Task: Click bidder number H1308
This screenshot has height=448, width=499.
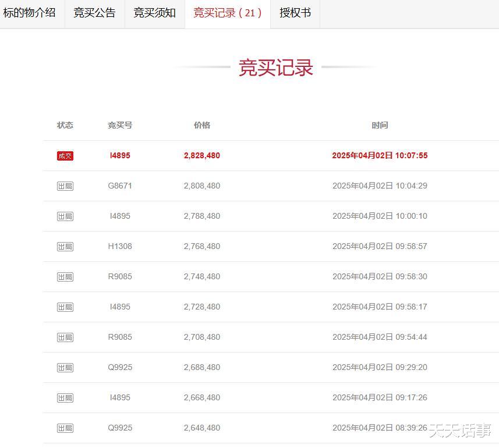Action: 120,246
